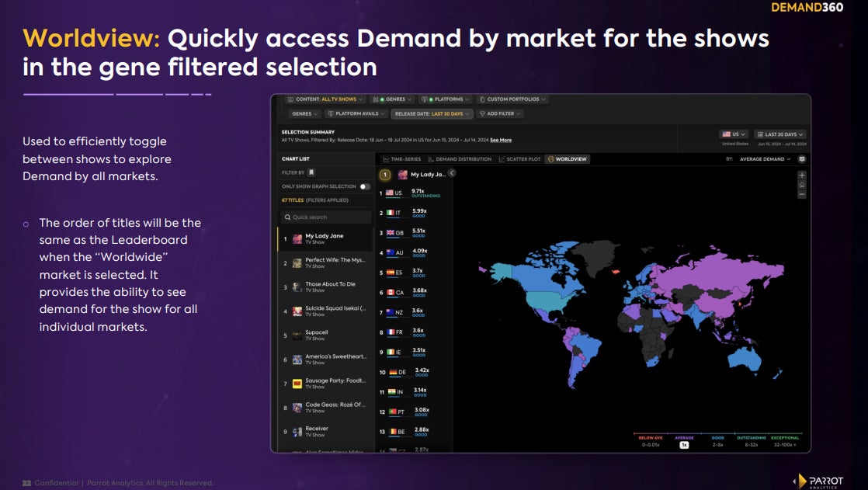
Task: Select Receiver in chart list
Action: click(325, 431)
